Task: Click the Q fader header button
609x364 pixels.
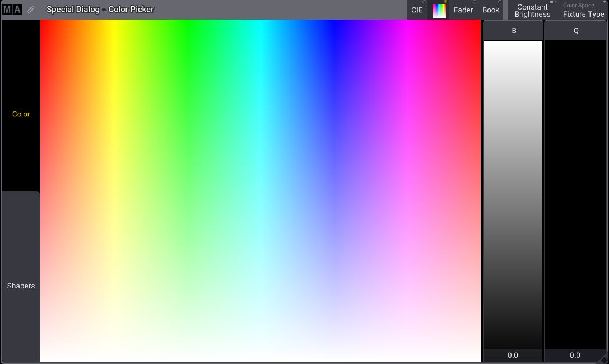Action: click(x=576, y=31)
